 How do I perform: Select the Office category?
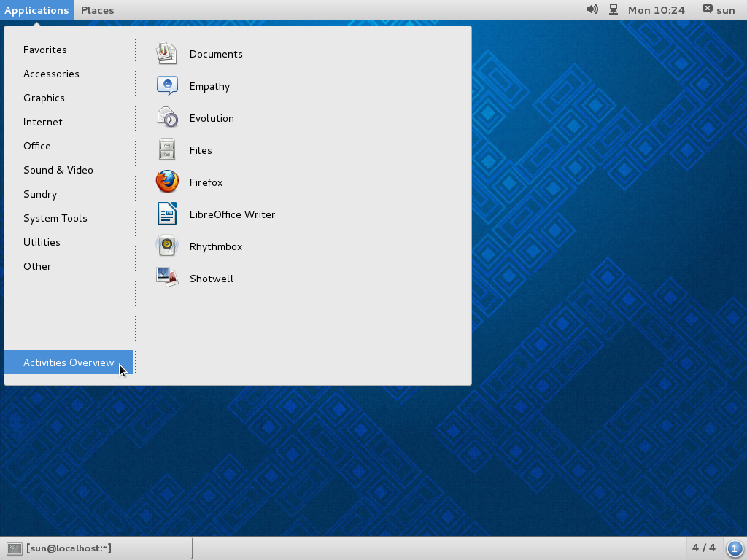click(37, 146)
